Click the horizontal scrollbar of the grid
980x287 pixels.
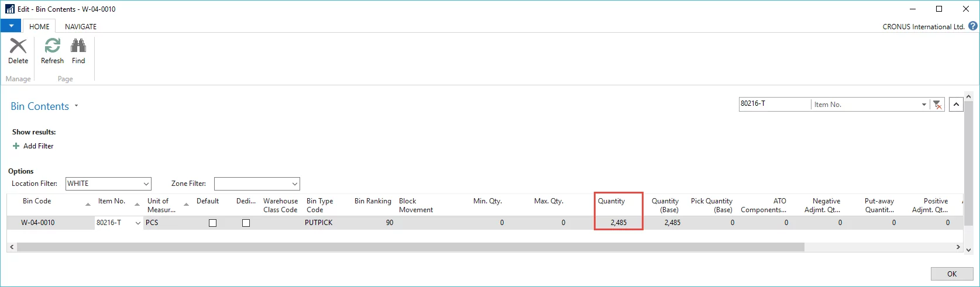(x=410, y=247)
